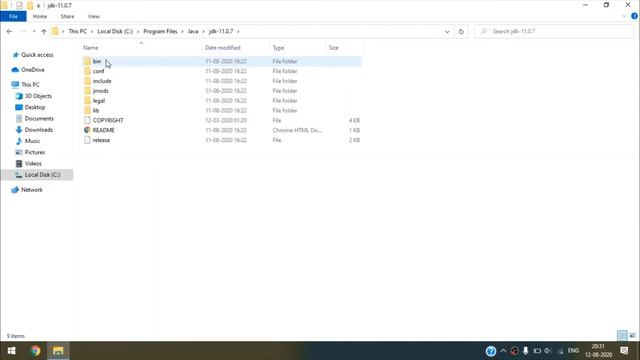Select This PC in navigation pane
640x360 pixels.
(30, 84)
